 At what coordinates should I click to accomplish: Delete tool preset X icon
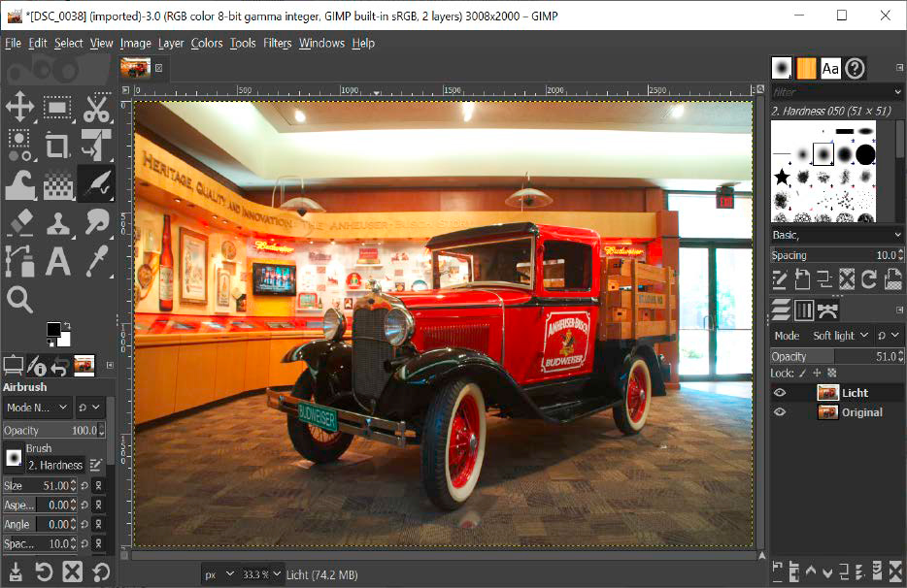tap(72, 572)
